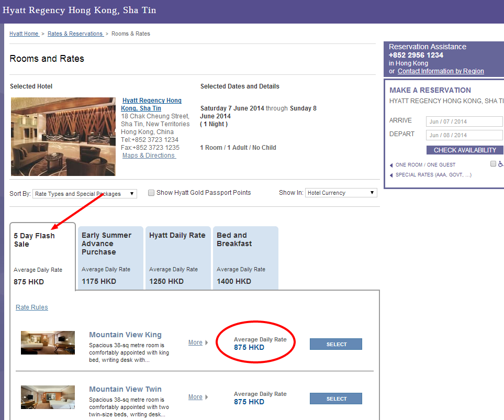
Task: Click the 875 HKD rate for Mountain View Twin
Action: (249, 402)
